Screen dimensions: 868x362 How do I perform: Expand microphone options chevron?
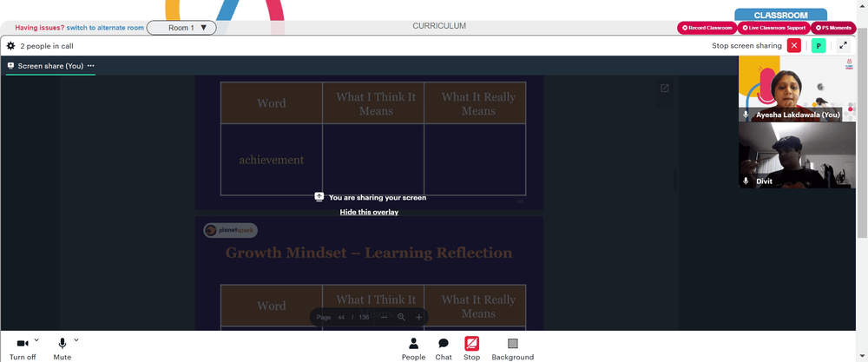click(x=76, y=339)
